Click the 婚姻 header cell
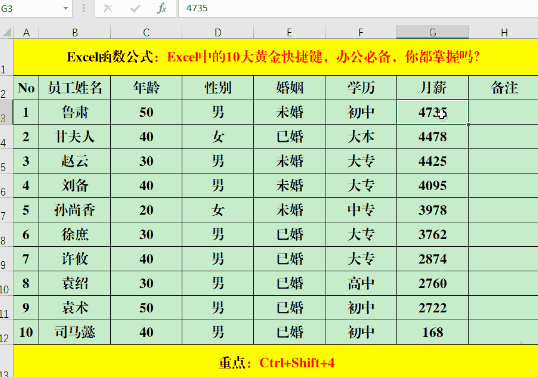The height and width of the screenshot is (377, 538). (290, 88)
